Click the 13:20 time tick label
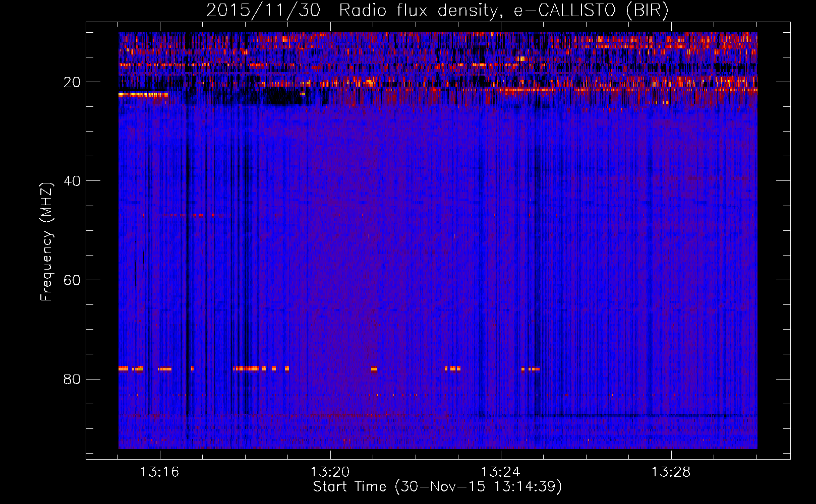The image size is (816, 504). 330,472
